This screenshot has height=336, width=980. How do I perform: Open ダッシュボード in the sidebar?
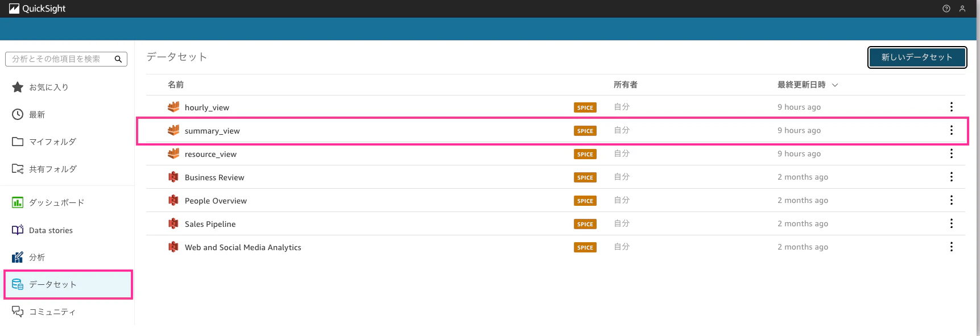(x=56, y=202)
